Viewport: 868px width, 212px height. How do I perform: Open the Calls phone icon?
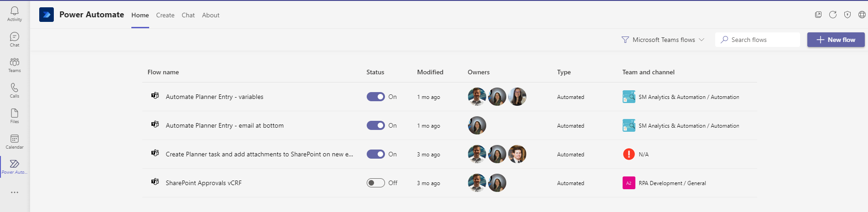(x=15, y=90)
